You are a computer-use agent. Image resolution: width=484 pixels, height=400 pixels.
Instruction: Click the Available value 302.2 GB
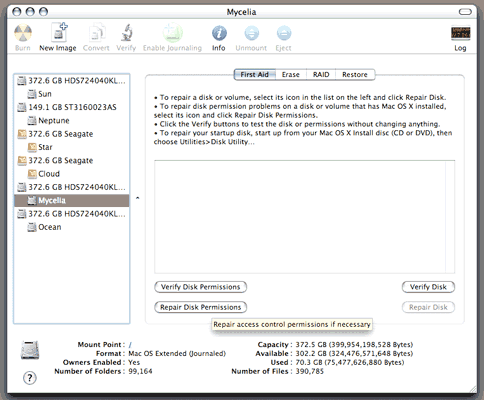coord(354,354)
